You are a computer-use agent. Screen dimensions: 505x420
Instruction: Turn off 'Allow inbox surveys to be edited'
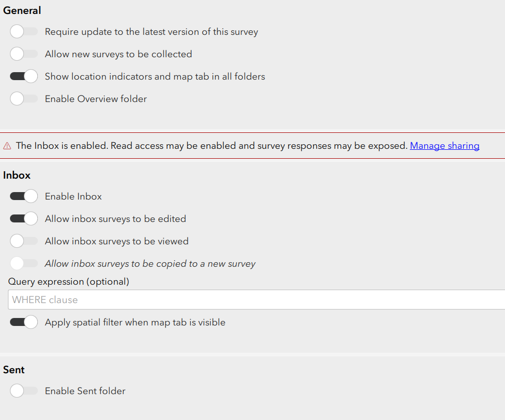[23, 218]
